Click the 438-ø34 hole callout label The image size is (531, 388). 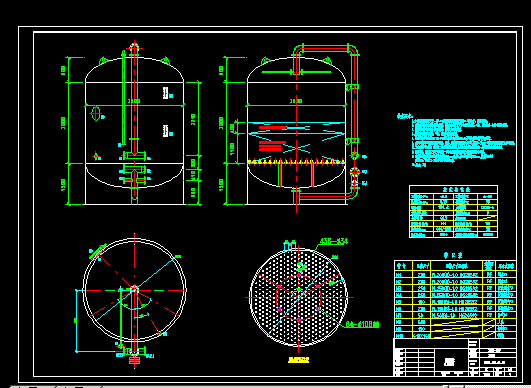click(334, 241)
